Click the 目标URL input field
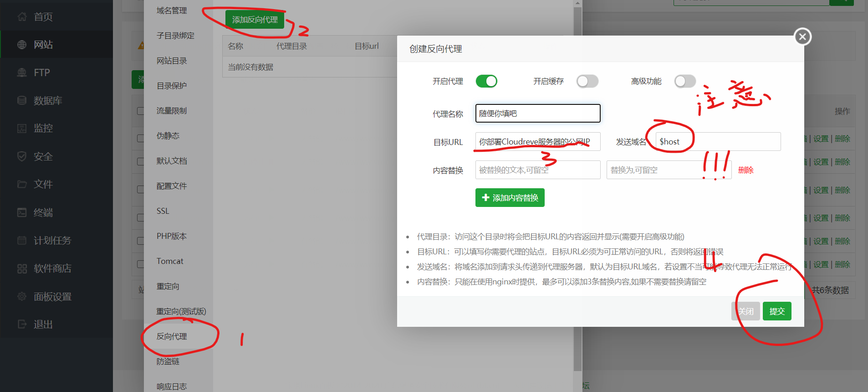The height and width of the screenshot is (392, 868). point(538,142)
